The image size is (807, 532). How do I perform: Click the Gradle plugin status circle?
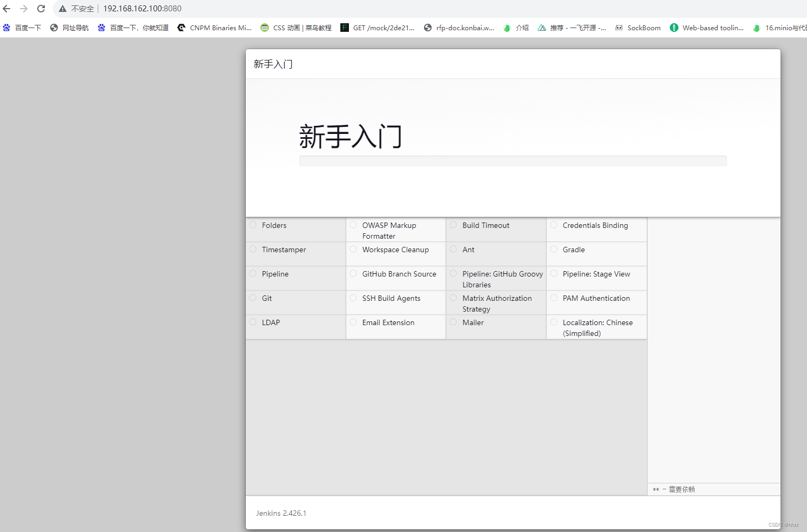coord(554,249)
